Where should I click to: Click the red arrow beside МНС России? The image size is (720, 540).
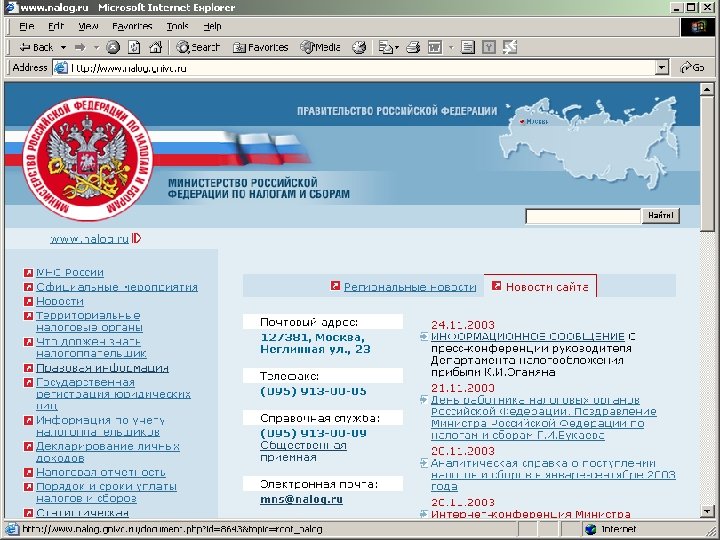(28, 273)
